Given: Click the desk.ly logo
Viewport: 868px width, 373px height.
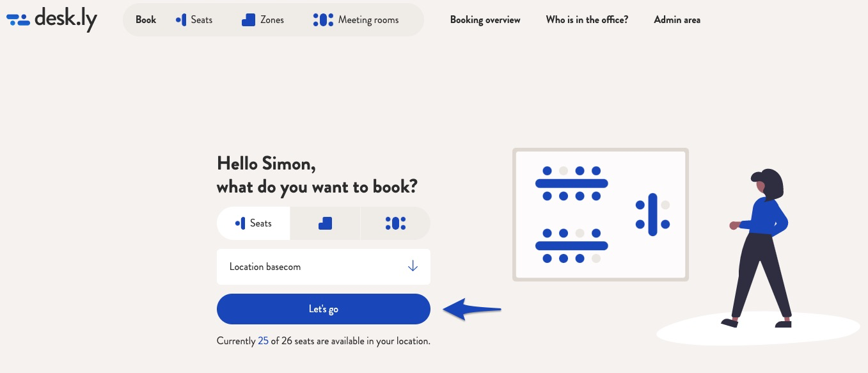Looking at the screenshot, I should point(52,20).
